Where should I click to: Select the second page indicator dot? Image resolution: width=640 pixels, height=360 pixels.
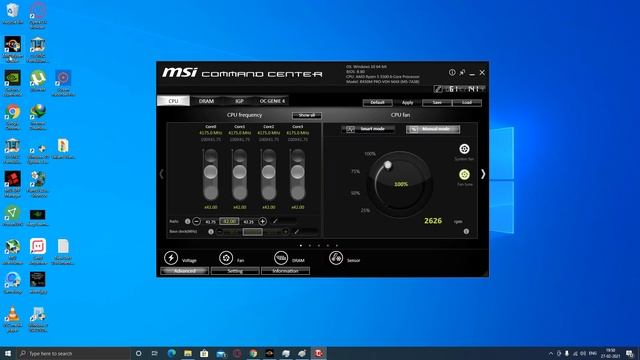click(x=310, y=246)
